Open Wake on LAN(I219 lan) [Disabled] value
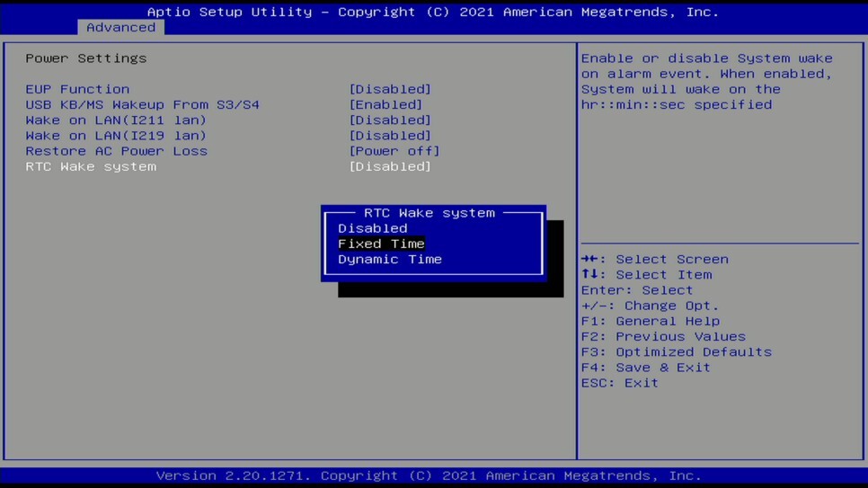The width and height of the screenshot is (868, 488). (390, 136)
